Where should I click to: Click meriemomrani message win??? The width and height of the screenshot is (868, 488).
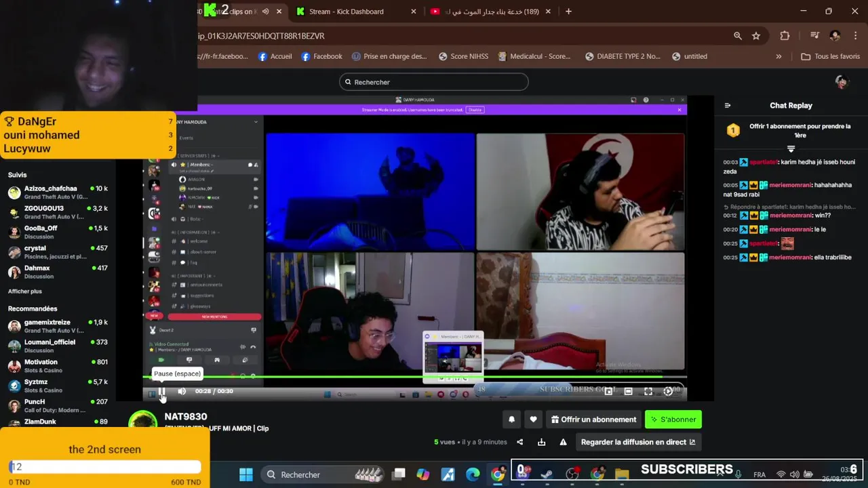click(x=777, y=216)
